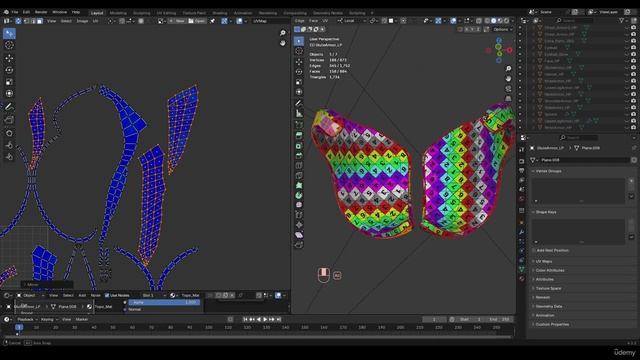Image resolution: width=640 pixels, height=360 pixels.
Task: Toggle camera view in 3D viewport
Action: tap(508, 89)
